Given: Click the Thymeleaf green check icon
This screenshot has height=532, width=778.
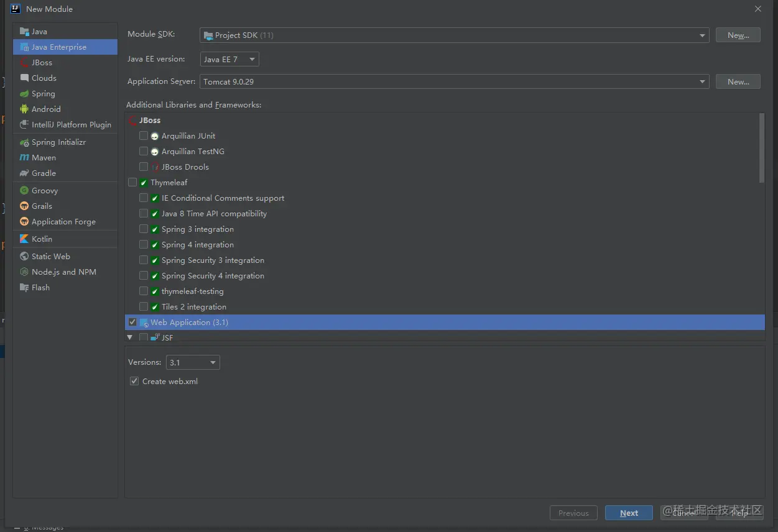Looking at the screenshot, I should point(144,183).
